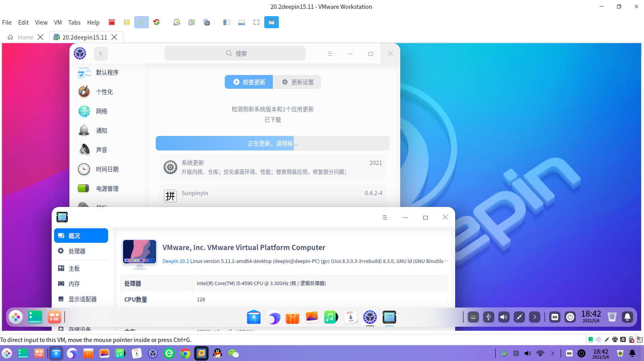The height and width of the screenshot is (361, 644).
Task: Open the Control Center hamburger menu
Action: 330,54
